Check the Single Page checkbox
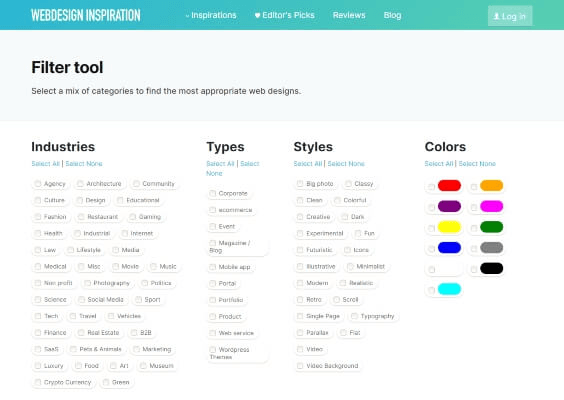Viewport: 564px width, 400px height. 300,316
